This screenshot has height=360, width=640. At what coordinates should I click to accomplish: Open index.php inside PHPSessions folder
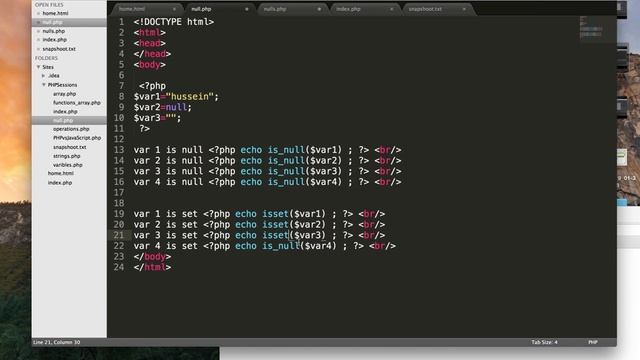point(65,111)
